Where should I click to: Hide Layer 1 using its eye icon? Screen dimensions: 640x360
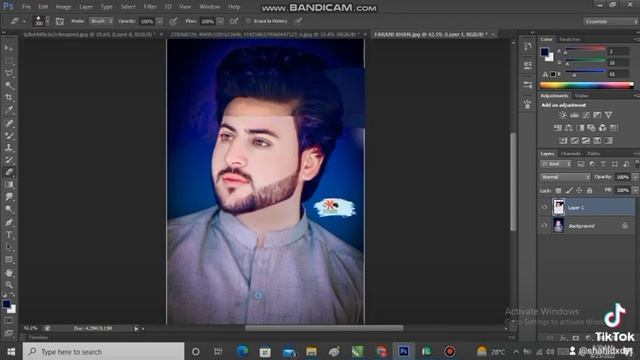[544, 207]
